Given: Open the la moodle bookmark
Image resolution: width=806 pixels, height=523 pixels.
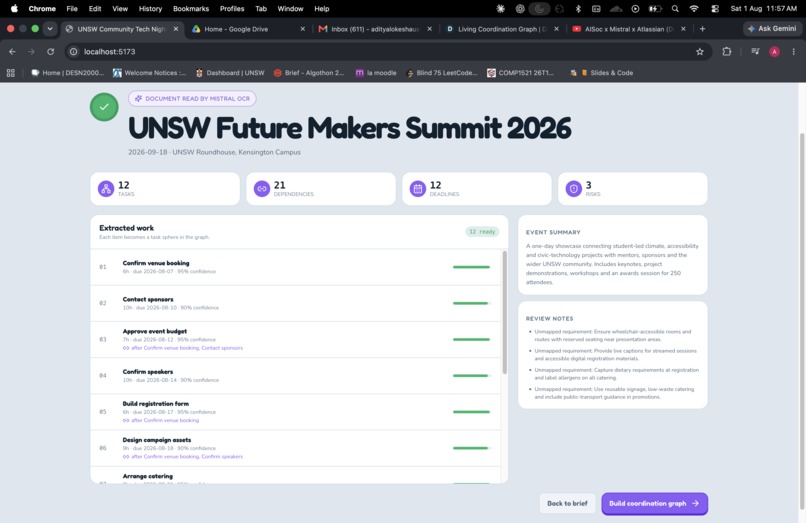Looking at the screenshot, I should coord(376,73).
